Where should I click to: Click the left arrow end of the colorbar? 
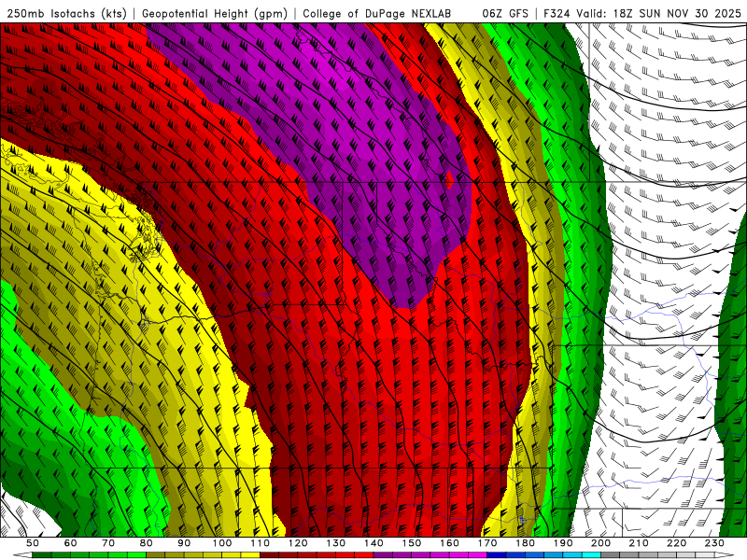(x=22, y=555)
